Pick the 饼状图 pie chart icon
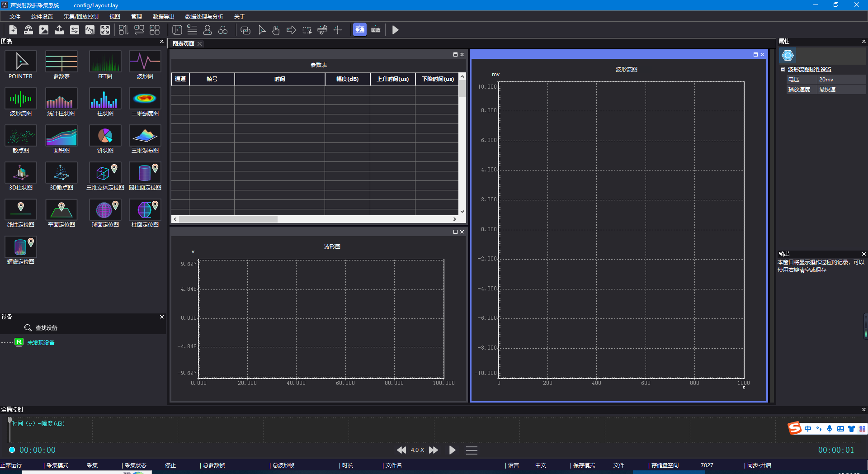 (x=105, y=136)
